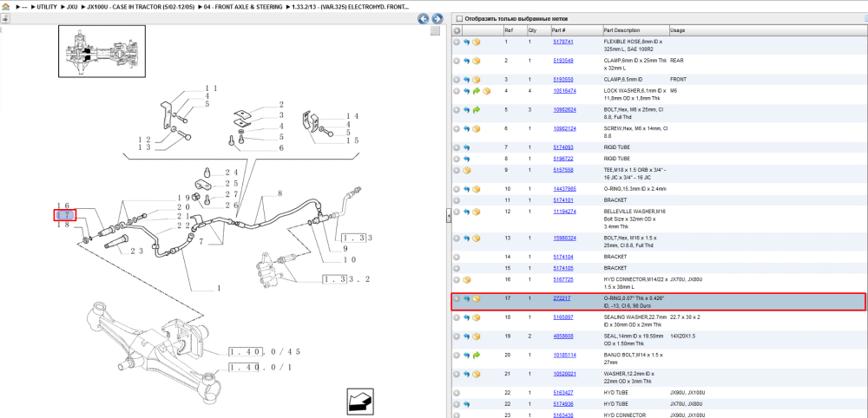Collapse the parts list with the splitter arrow
Image resolution: width=868 pixels, height=418 pixels.
[449, 216]
